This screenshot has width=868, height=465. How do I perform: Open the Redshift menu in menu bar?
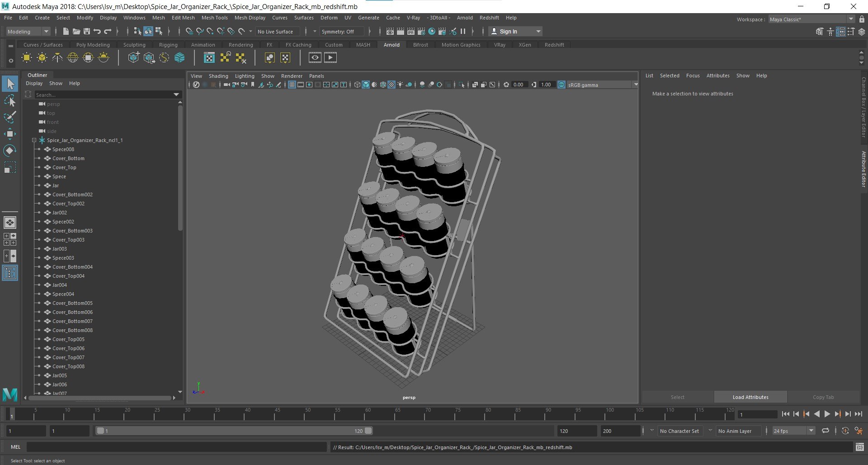[x=489, y=18]
